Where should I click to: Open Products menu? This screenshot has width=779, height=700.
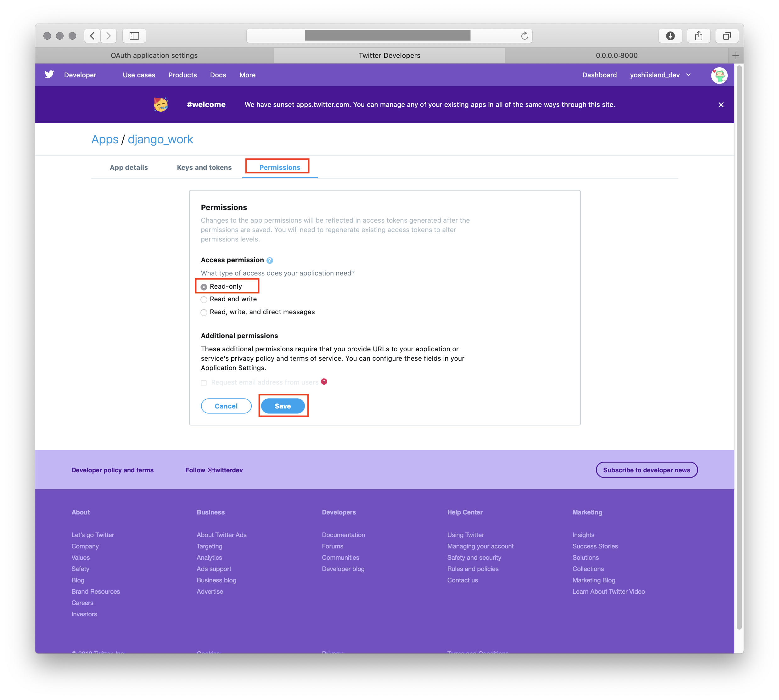182,75
